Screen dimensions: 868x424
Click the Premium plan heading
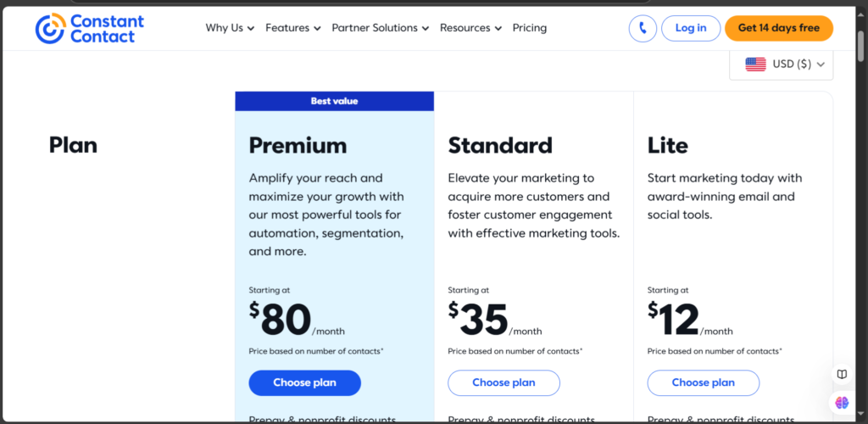(298, 146)
